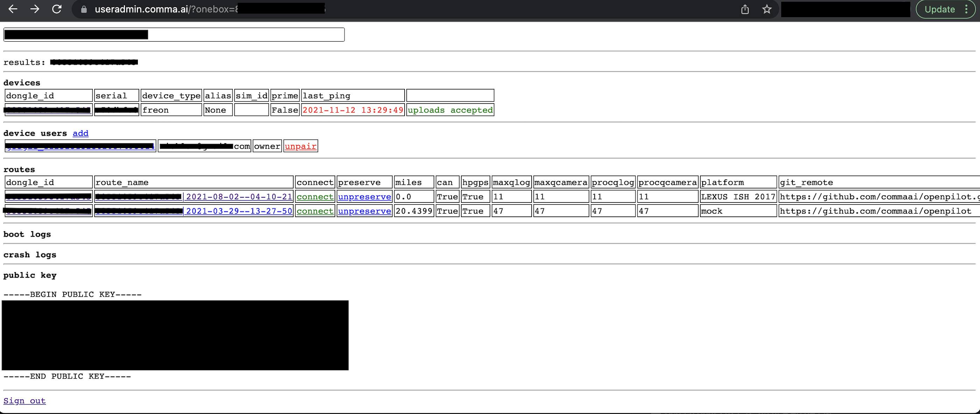The image size is (980, 414).
Task: Click the green Update button
Action: [x=939, y=9]
